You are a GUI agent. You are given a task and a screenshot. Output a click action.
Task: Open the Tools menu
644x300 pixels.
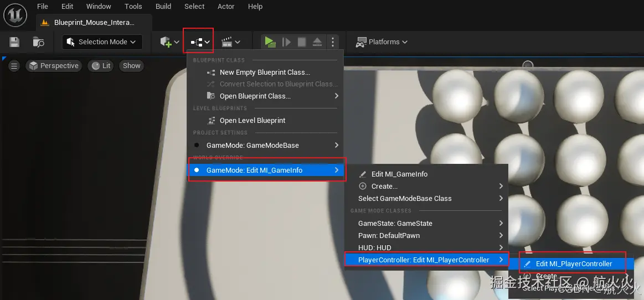pos(133,7)
